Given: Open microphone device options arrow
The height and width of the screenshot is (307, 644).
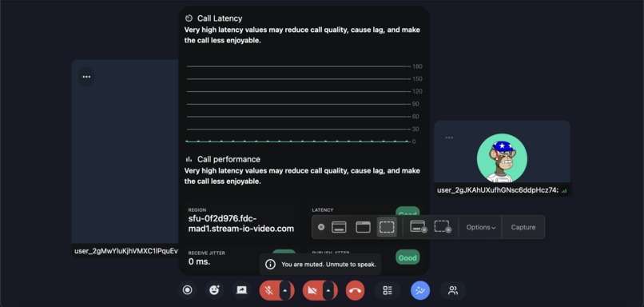Looking at the screenshot, I should pos(285,291).
